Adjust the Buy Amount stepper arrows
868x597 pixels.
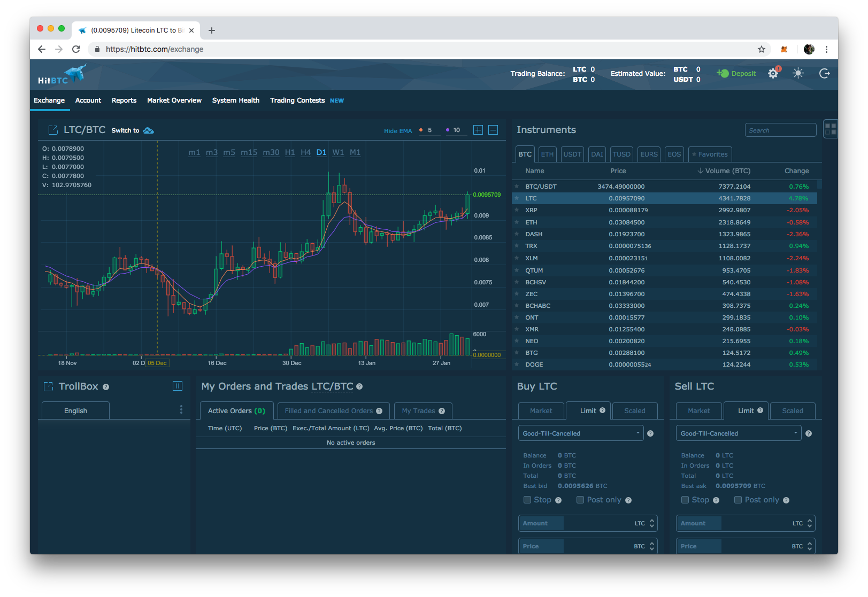coord(651,523)
